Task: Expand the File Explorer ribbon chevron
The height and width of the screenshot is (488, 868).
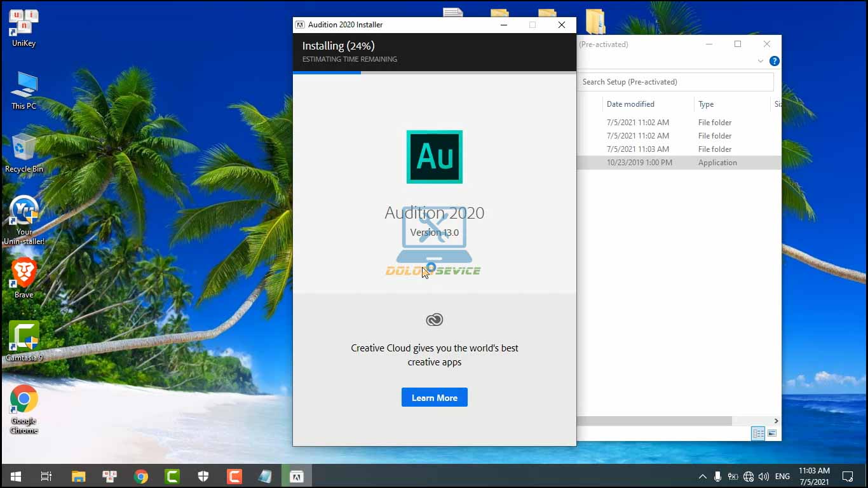Action: [x=760, y=61]
